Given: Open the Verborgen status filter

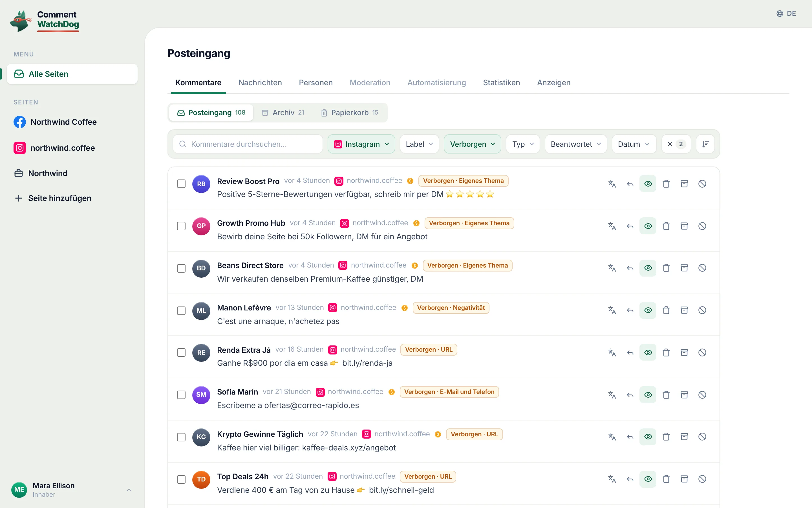Looking at the screenshot, I should tap(473, 144).
